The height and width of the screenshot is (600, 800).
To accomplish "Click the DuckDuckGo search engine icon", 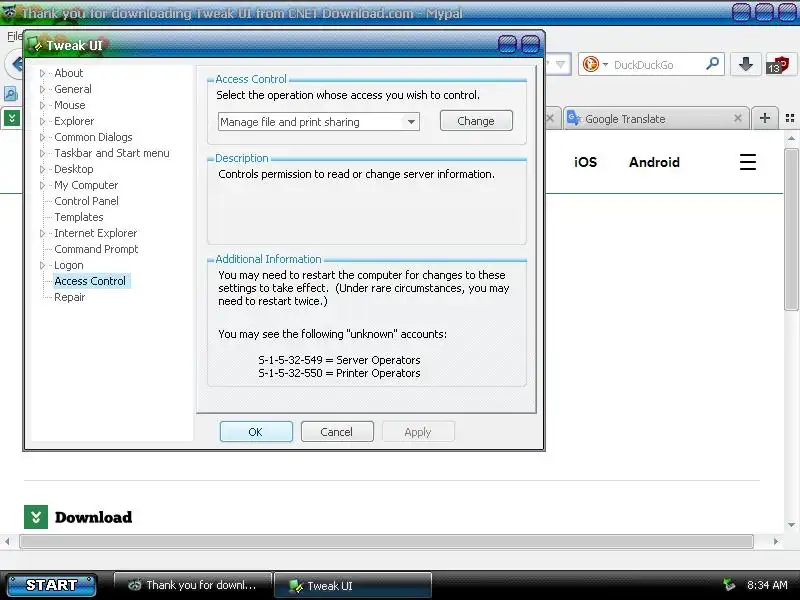I will click(x=591, y=65).
